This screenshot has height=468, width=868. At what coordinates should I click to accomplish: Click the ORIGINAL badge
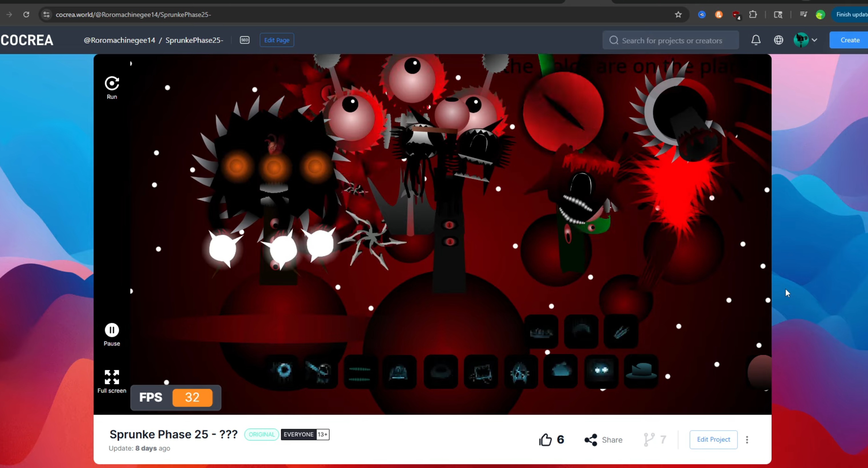[261, 434]
